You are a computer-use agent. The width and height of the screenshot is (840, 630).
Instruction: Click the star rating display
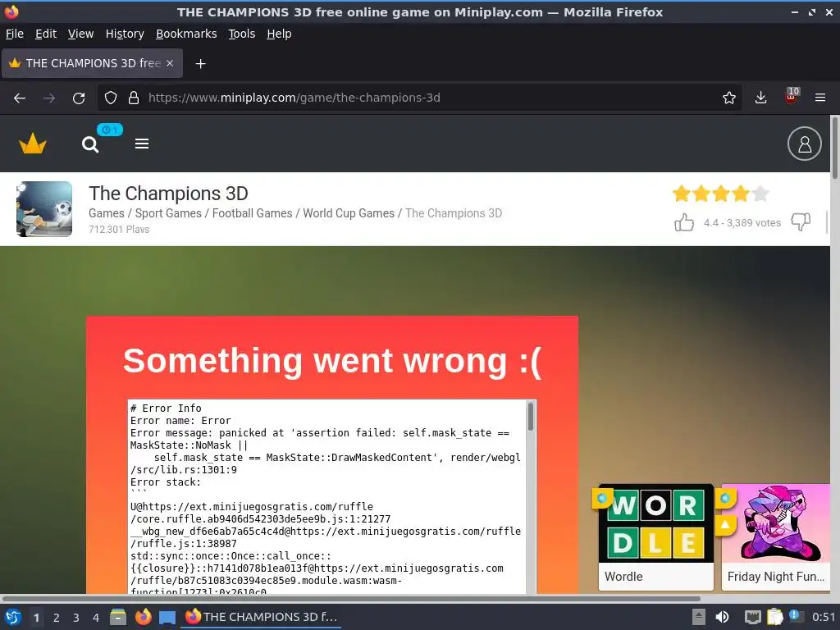coord(720,194)
